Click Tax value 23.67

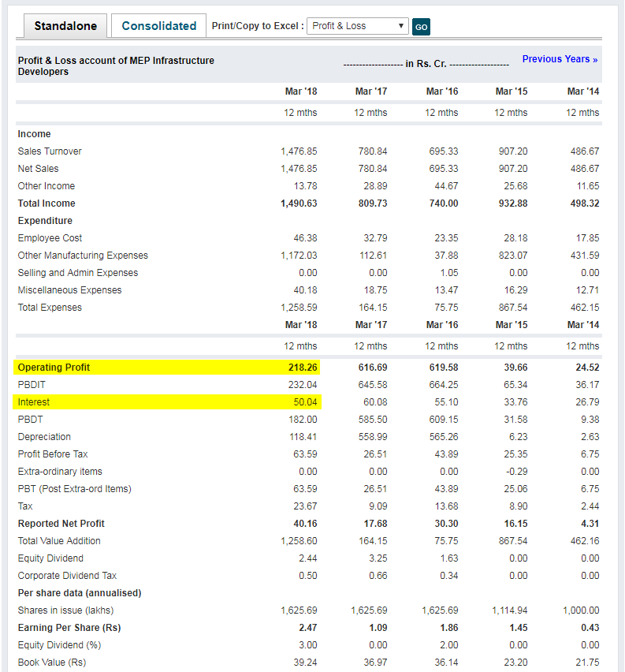[306, 506]
